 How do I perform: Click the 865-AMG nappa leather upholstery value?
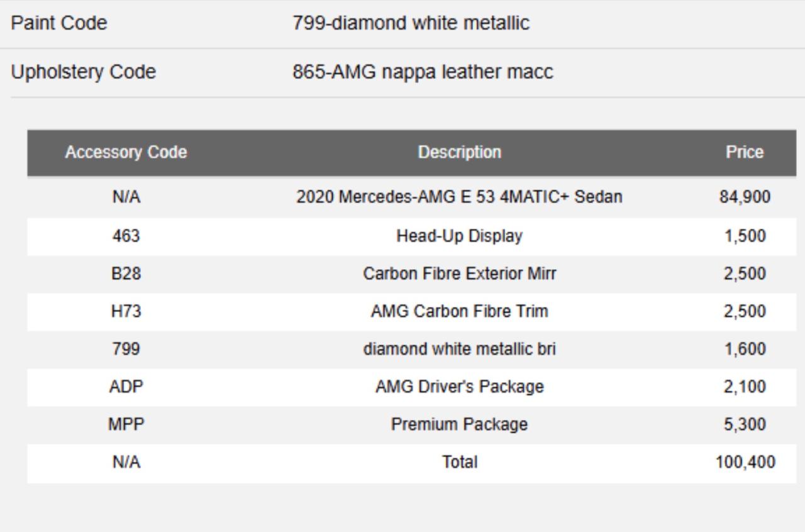click(423, 72)
